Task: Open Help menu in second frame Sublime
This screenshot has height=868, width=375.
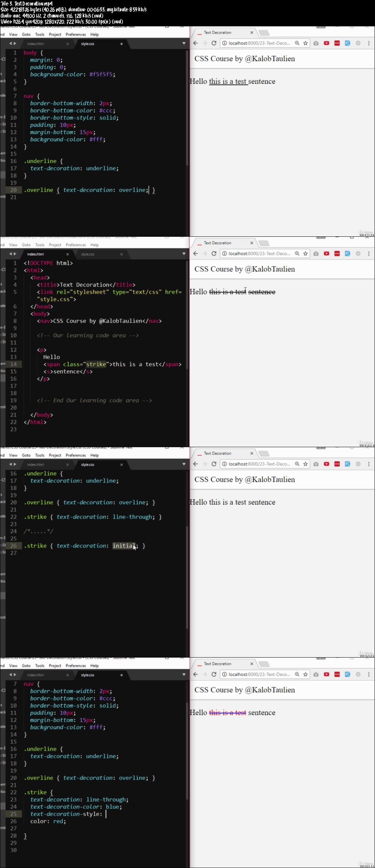Action: (94, 245)
